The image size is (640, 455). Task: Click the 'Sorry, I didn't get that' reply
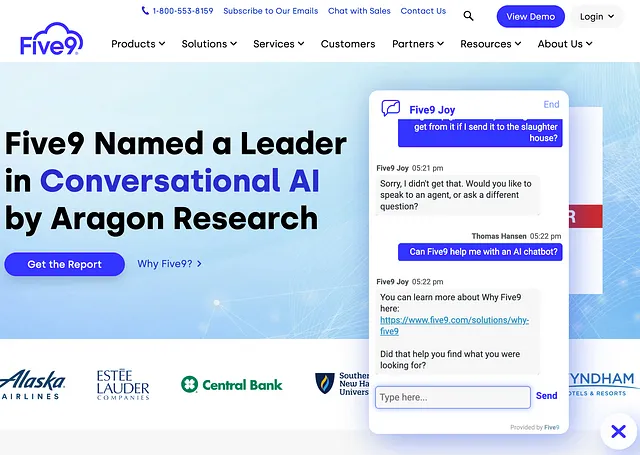[458, 195]
